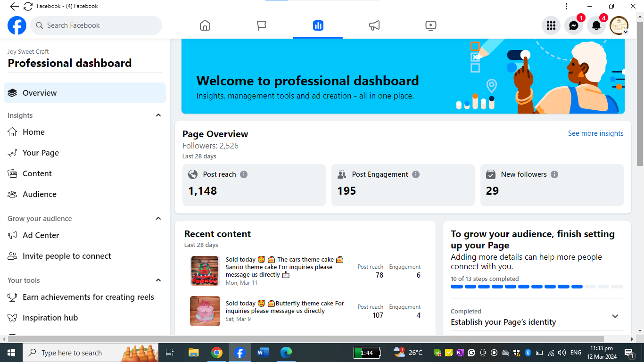Show info tooltip for Post Engagement

pos(416,174)
